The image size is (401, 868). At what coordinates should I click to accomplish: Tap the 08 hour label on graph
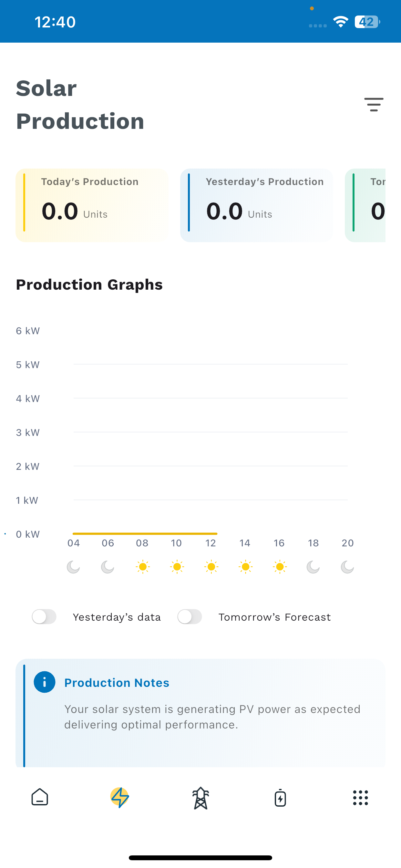click(x=142, y=543)
